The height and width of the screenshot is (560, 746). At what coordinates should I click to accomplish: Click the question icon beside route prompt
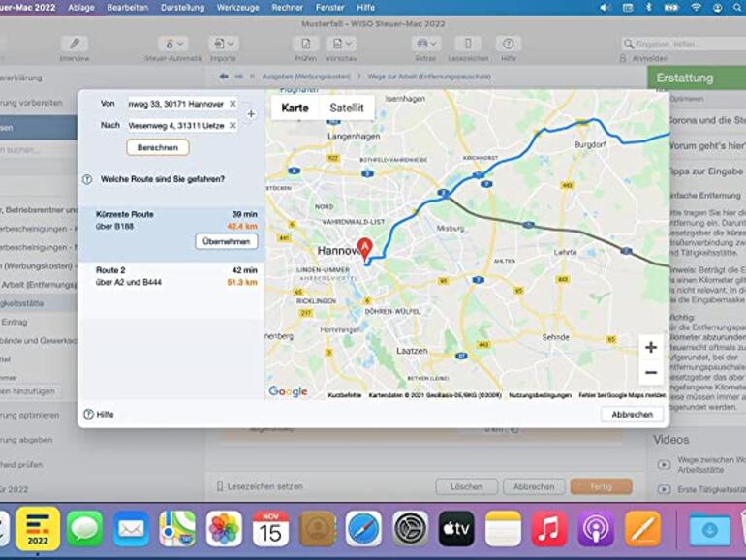(x=87, y=179)
